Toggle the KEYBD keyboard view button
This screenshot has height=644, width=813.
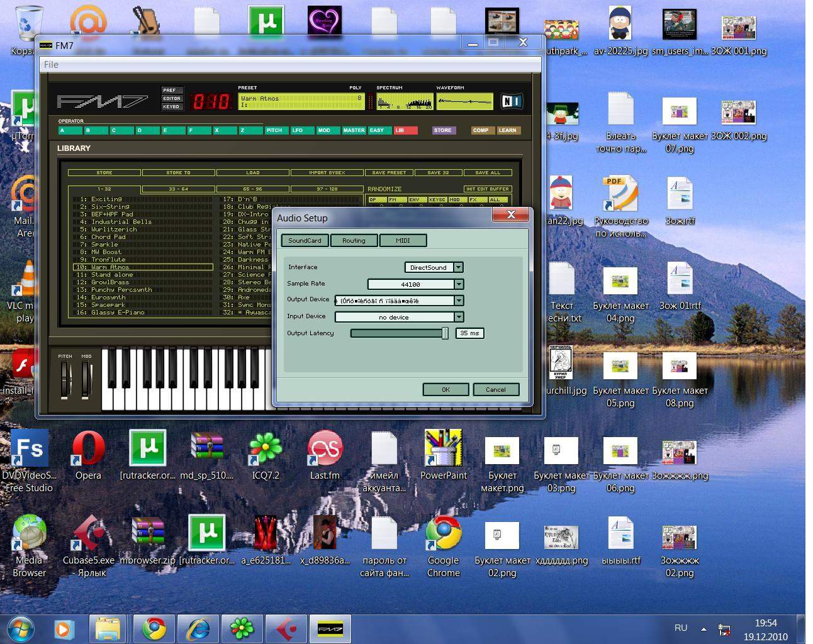(172, 106)
